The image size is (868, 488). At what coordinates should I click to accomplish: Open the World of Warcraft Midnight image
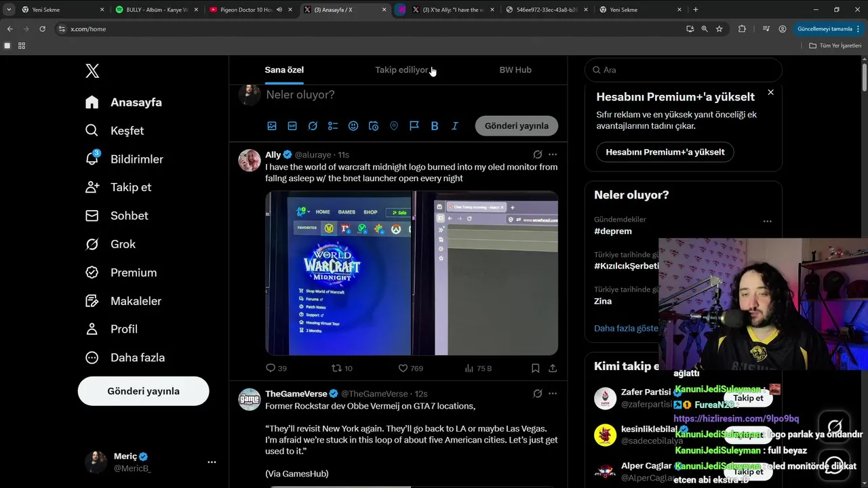coord(338,273)
